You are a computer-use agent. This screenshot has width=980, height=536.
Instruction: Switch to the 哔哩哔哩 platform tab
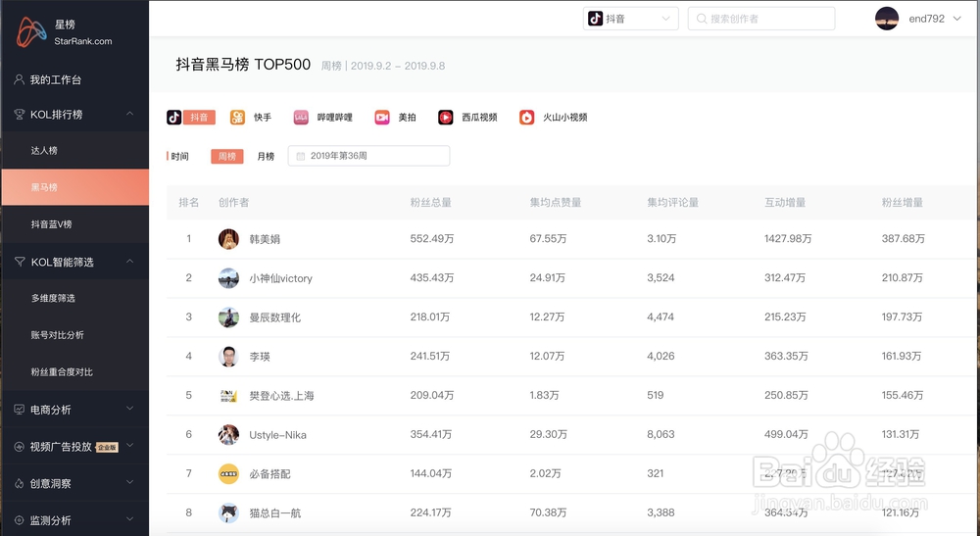[x=335, y=118]
